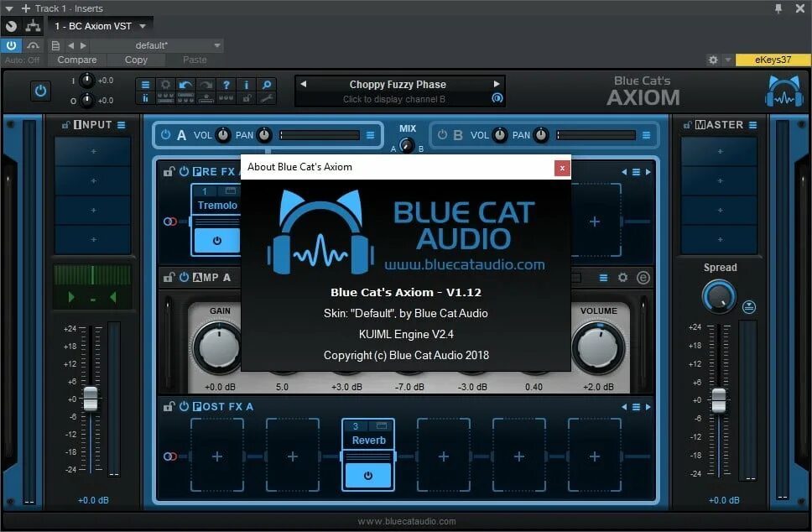Click the INPUT gain fader handle
Screen dimensions: 812x532
click(x=91, y=399)
